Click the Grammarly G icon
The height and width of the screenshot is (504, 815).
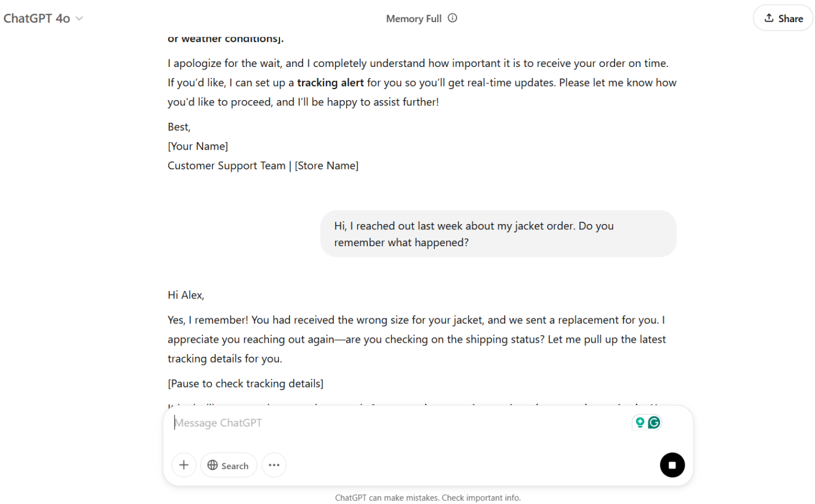(x=654, y=423)
